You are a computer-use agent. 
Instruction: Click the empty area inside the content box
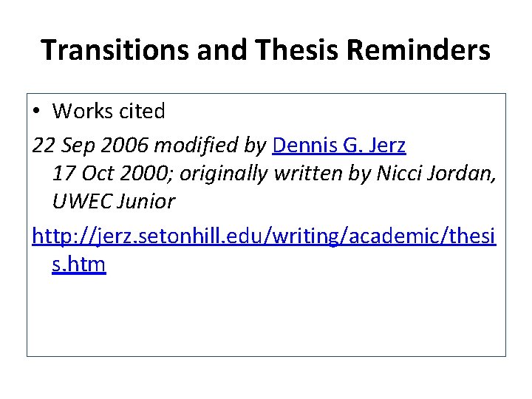[266, 318]
